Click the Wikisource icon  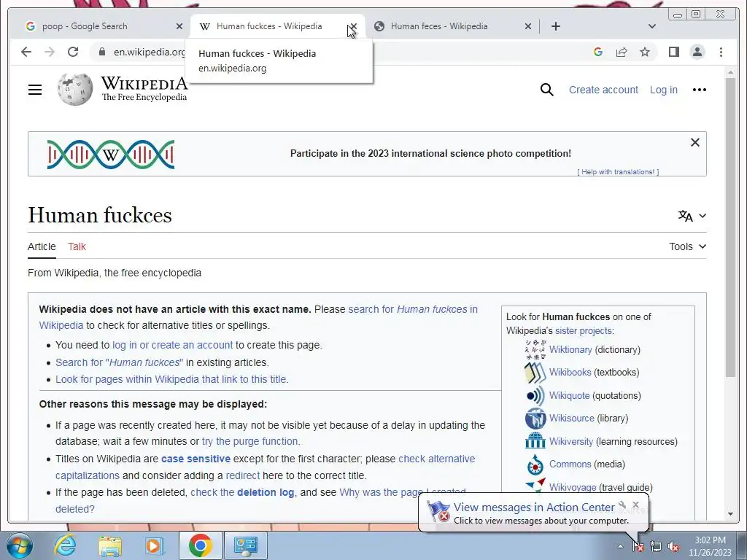pos(535,419)
